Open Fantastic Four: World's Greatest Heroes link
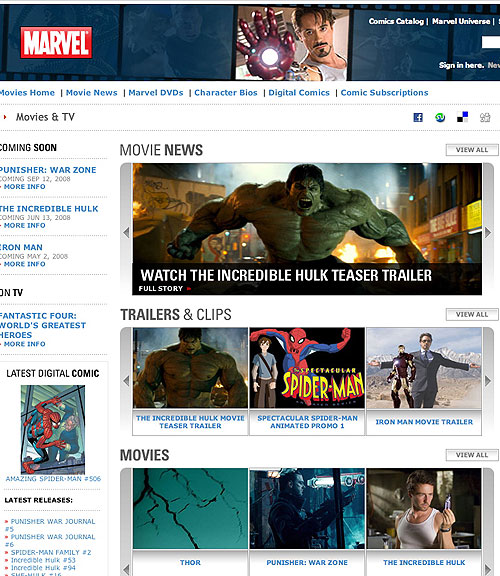Image resolution: width=500 pixels, height=576 pixels. 43,325
